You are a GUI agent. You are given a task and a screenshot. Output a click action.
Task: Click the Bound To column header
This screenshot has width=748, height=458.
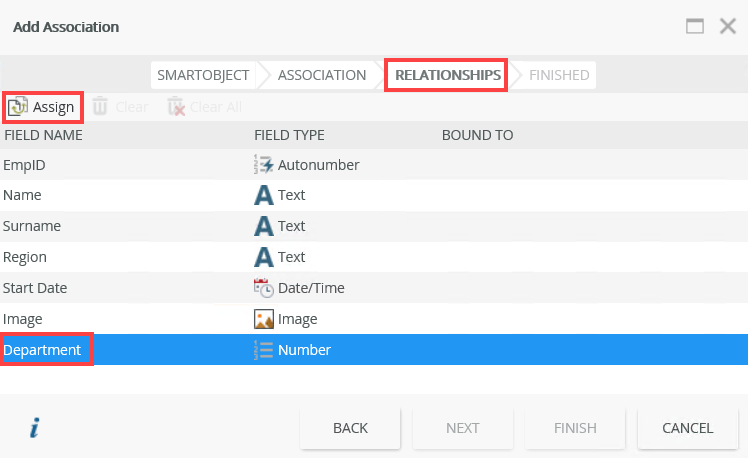click(477, 135)
